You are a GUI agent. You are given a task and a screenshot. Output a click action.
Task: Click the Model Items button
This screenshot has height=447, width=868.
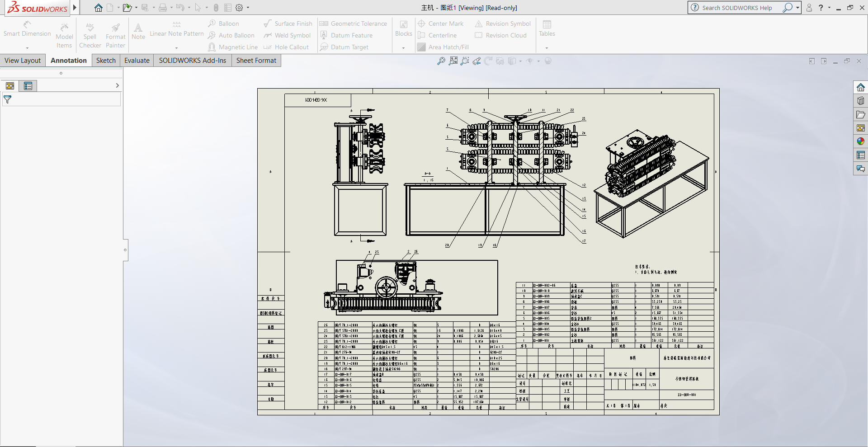point(64,35)
